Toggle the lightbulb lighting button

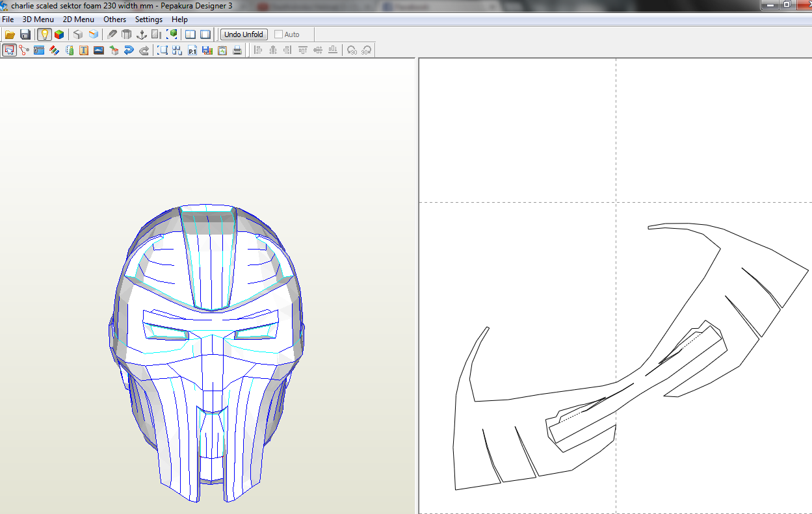[44, 34]
